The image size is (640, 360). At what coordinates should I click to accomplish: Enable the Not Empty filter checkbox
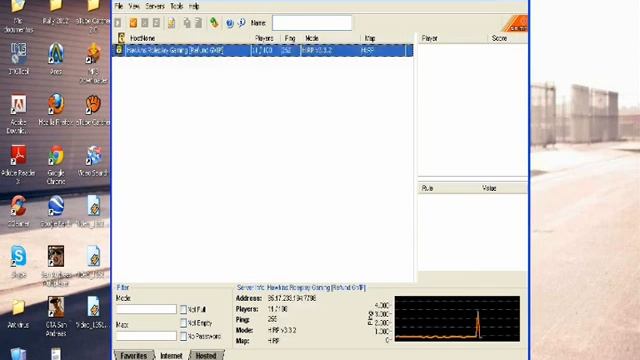(183, 323)
